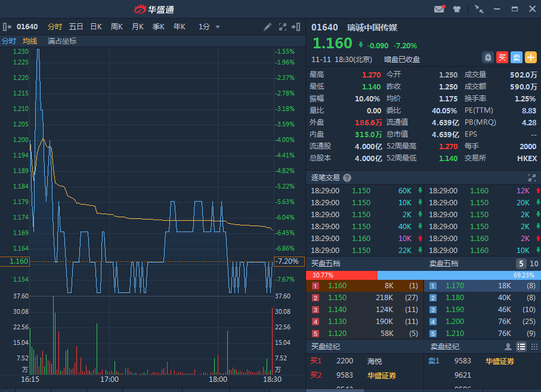Viewport: 541px width, 392px height.
Task: Switch to 五日 chart tab
Action: (76, 27)
